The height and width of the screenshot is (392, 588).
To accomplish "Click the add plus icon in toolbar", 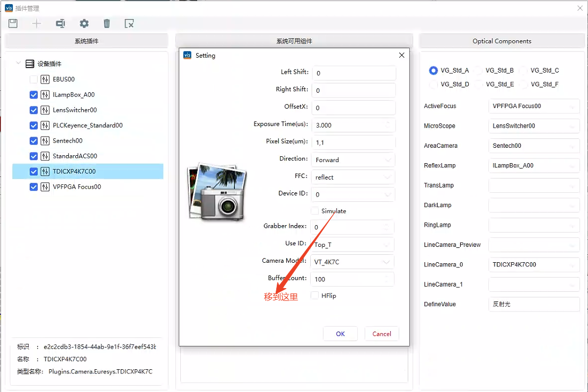I will (37, 23).
